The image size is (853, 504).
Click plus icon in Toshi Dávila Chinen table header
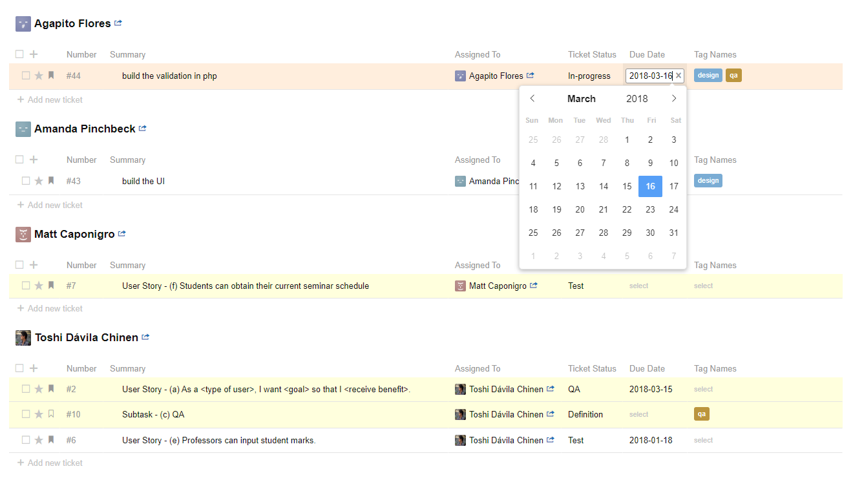click(34, 368)
